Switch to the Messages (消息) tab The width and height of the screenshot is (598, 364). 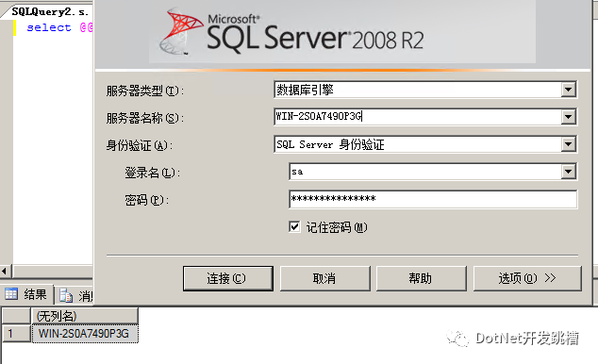tap(75, 296)
